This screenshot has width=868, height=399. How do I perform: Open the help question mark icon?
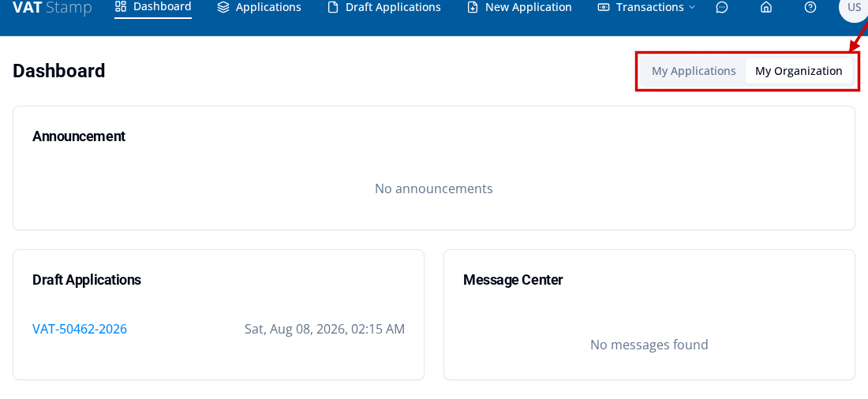point(810,7)
